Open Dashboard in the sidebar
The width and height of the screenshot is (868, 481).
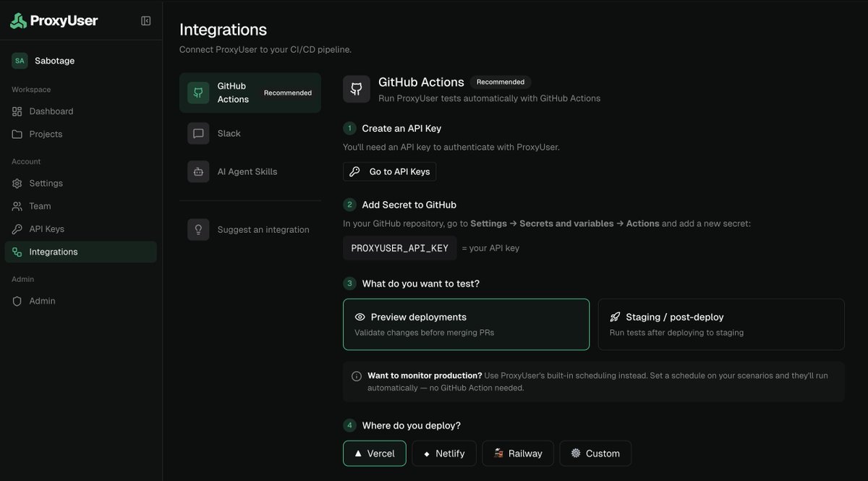pyautogui.click(x=81, y=111)
